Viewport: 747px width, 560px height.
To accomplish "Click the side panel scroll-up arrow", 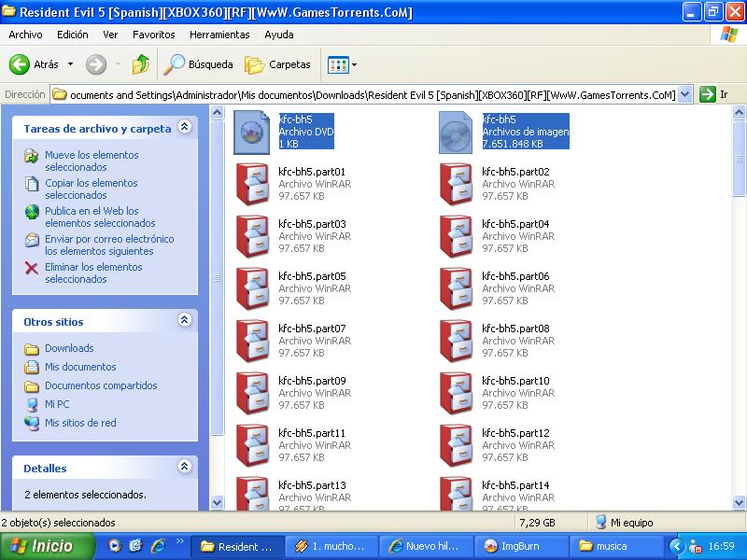I will click(x=217, y=113).
